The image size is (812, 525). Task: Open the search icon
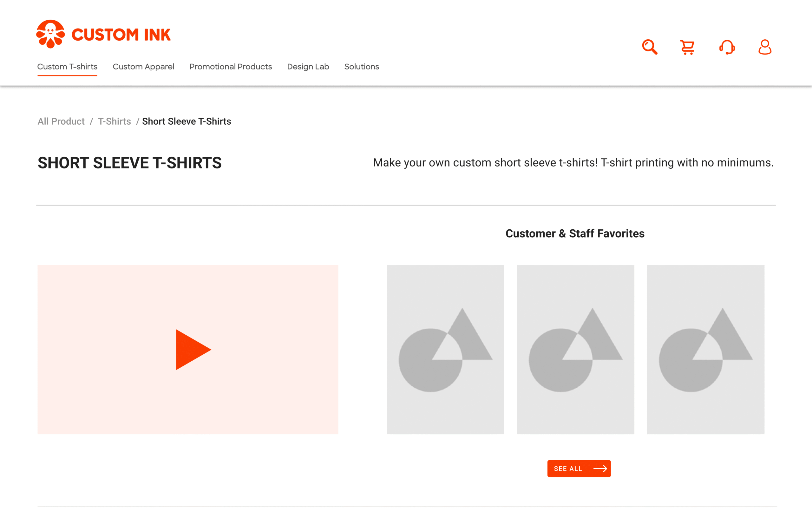click(650, 47)
